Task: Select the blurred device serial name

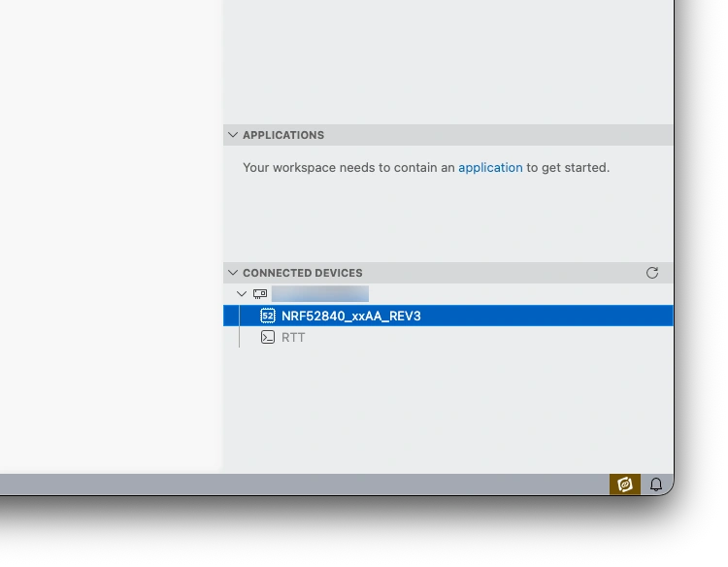Action: (x=320, y=293)
